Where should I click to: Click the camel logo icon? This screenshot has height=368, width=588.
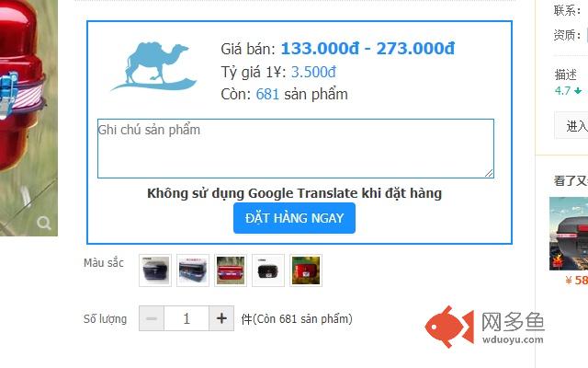[153, 67]
